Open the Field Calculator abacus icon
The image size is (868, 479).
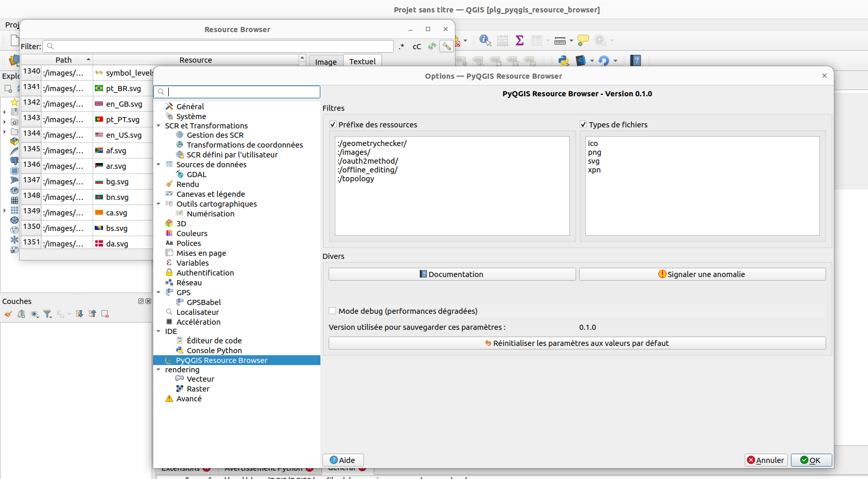click(x=503, y=40)
